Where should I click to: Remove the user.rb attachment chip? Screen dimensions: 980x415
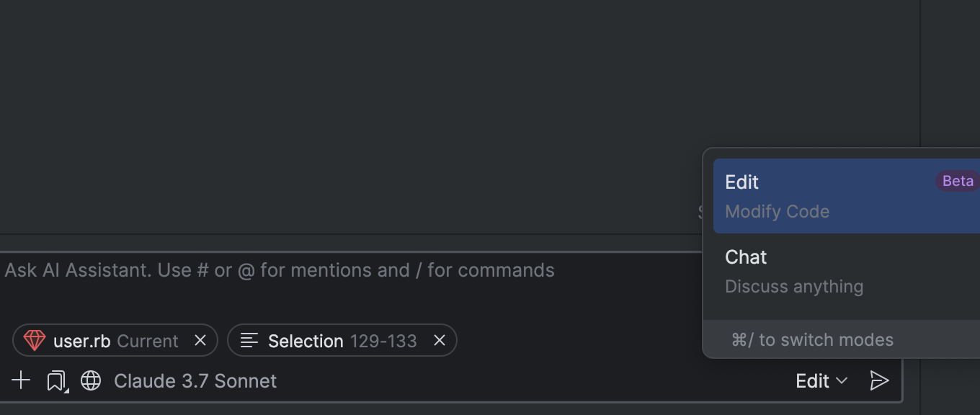[200, 340]
